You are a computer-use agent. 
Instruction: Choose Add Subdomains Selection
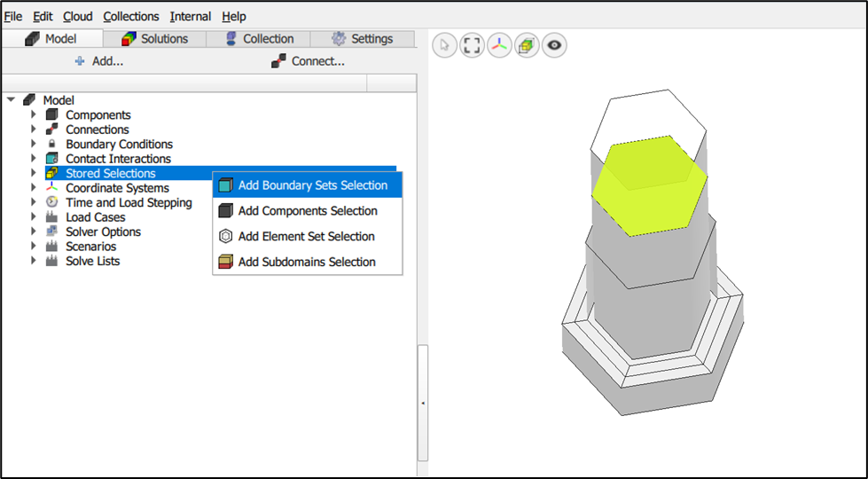pos(308,262)
